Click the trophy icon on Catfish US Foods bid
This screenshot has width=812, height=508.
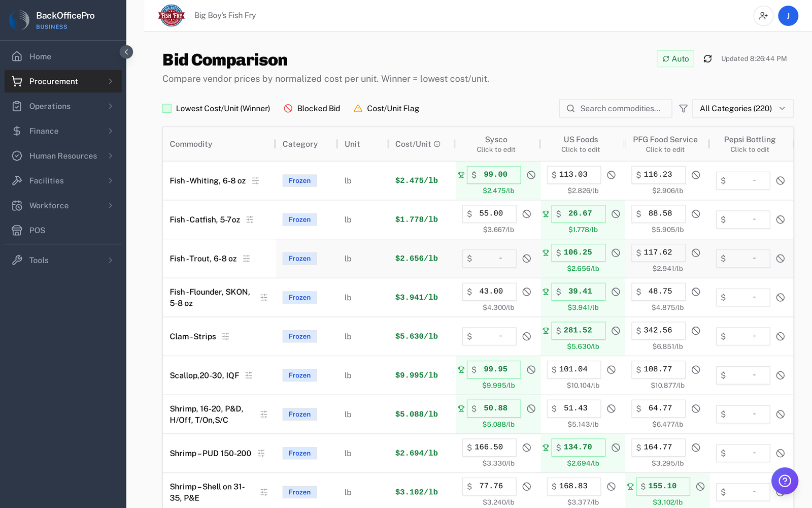[x=546, y=214]
